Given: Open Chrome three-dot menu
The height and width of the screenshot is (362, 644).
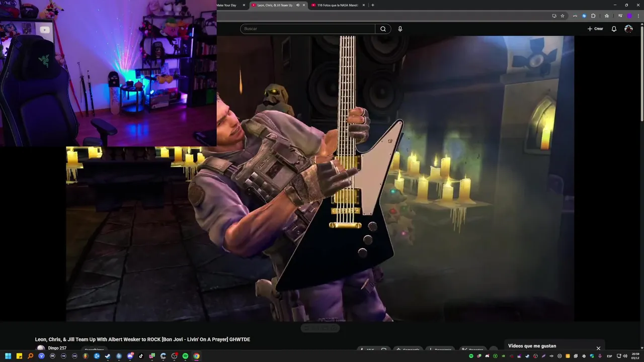Looking at the screenshot, I should (x=638, y=16).
